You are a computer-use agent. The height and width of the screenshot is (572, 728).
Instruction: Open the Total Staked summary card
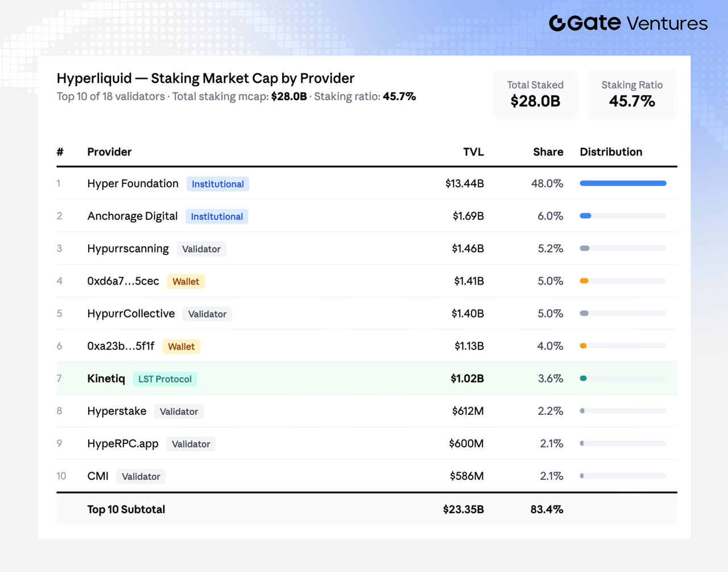coord(535,94)
